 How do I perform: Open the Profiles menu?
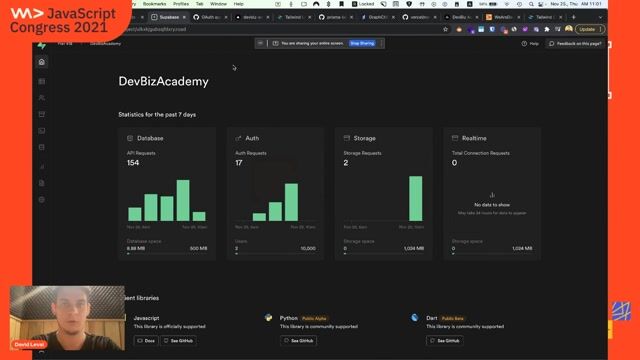tap(181, 4)
